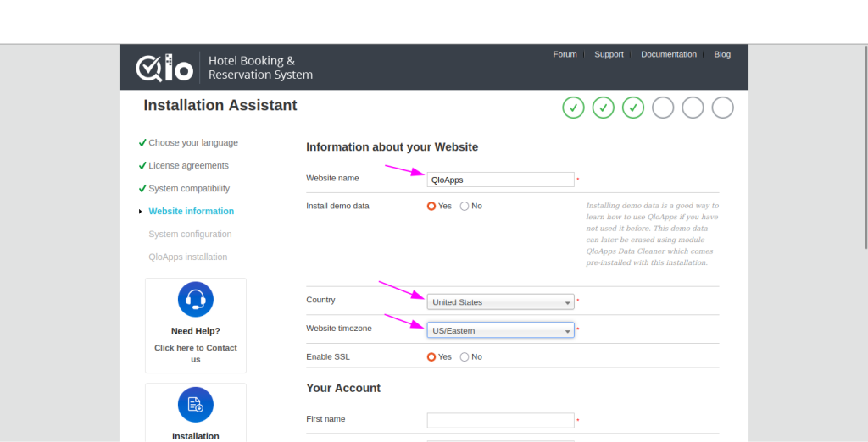The height and width of the screenshot is (442, 868).
Task: Click checkmark beside System compatibility
Action: point(142,188)
